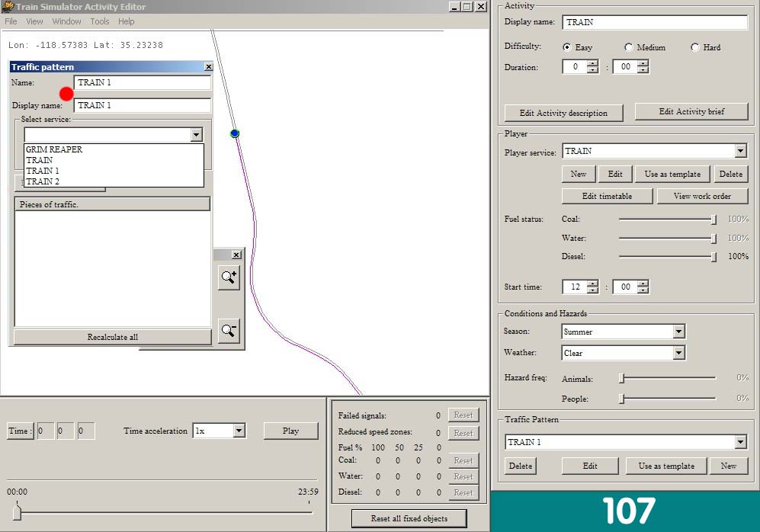Select Easy difficulty

click(x=566, y=47)
